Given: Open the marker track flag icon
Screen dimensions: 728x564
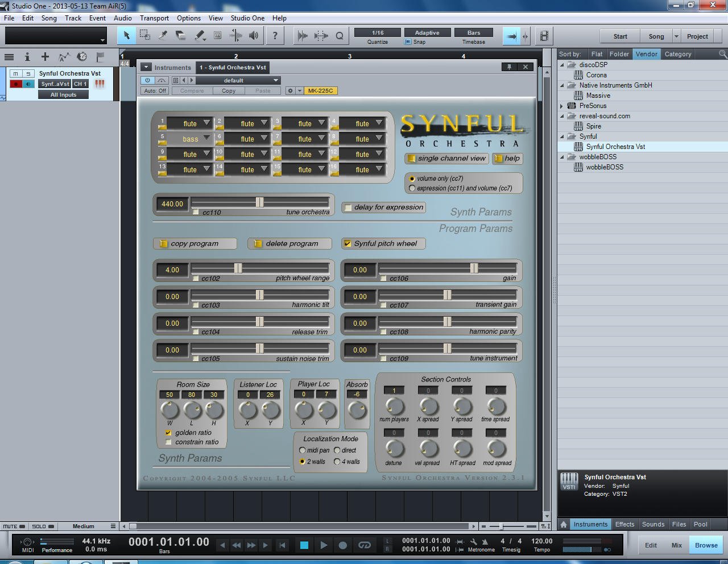Looking at the screenshot, I should coord(100,57).
